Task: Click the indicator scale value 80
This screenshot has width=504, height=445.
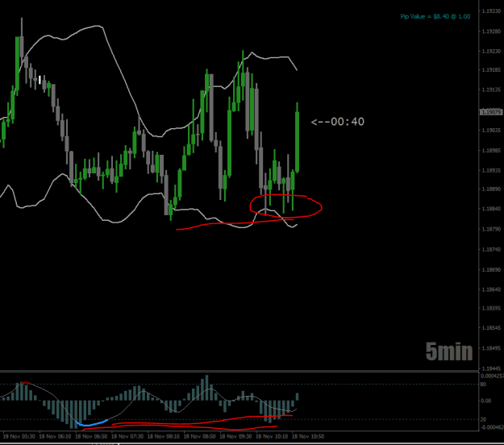Action: click(483, 385)
